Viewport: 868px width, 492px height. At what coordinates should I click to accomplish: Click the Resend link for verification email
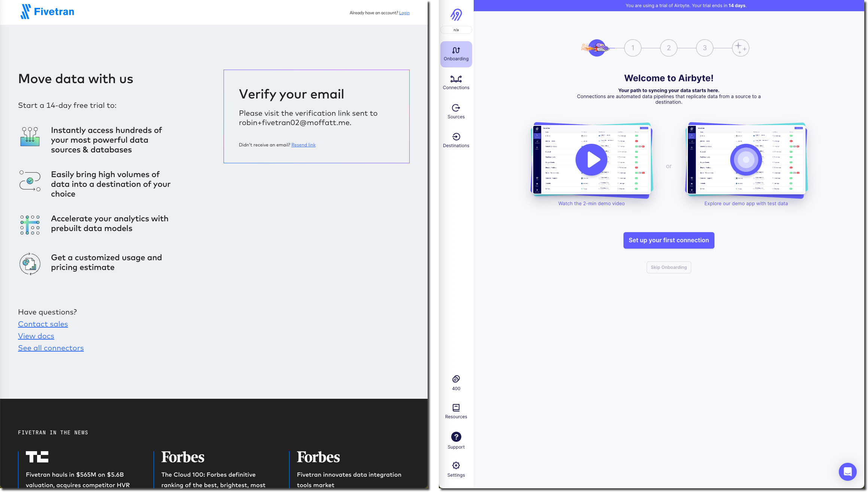(303, 145)
